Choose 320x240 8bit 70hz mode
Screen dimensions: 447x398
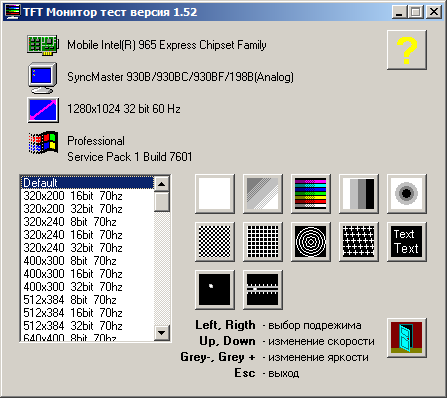pyautogui.click(x=88, y=222)
